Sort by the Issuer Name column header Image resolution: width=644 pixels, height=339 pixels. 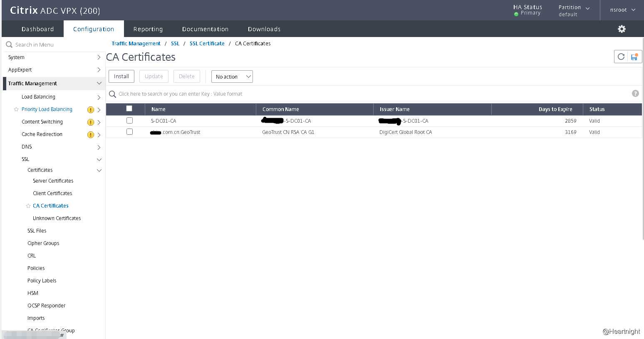coord(395,109)
